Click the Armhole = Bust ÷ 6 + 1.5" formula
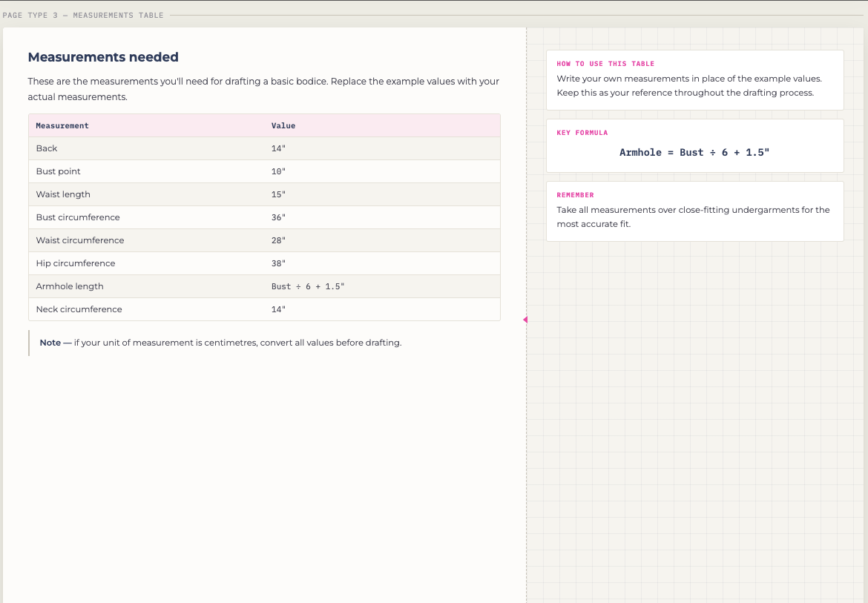Screen dimensions: 868x603 point(694,152)
